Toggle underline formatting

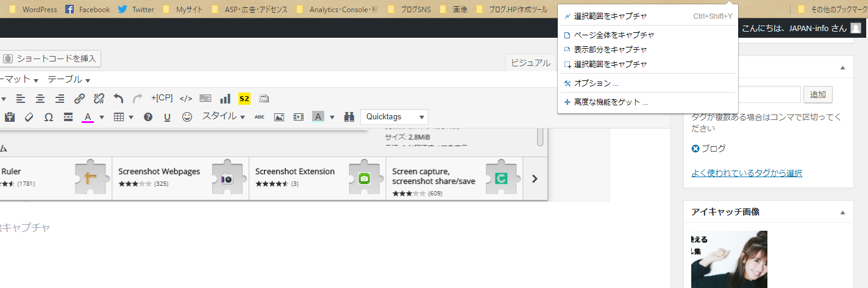(x=167, y=117)
